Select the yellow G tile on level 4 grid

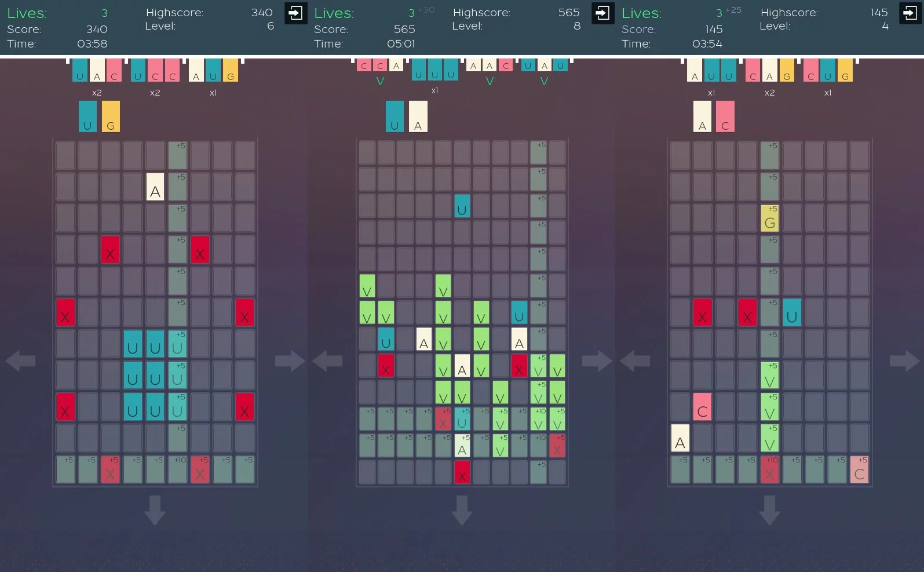770,218
